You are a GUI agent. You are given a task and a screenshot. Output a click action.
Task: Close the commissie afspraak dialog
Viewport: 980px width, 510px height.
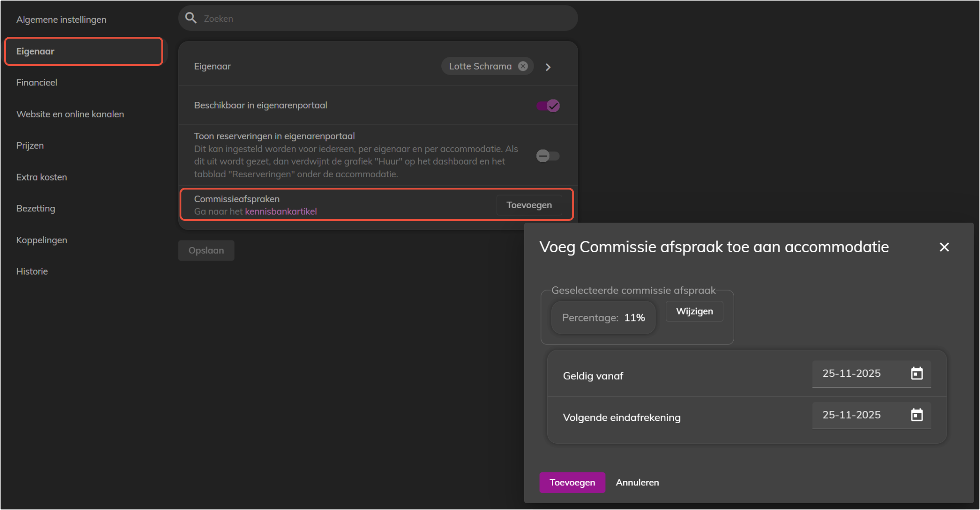click(x=944, y=247)
